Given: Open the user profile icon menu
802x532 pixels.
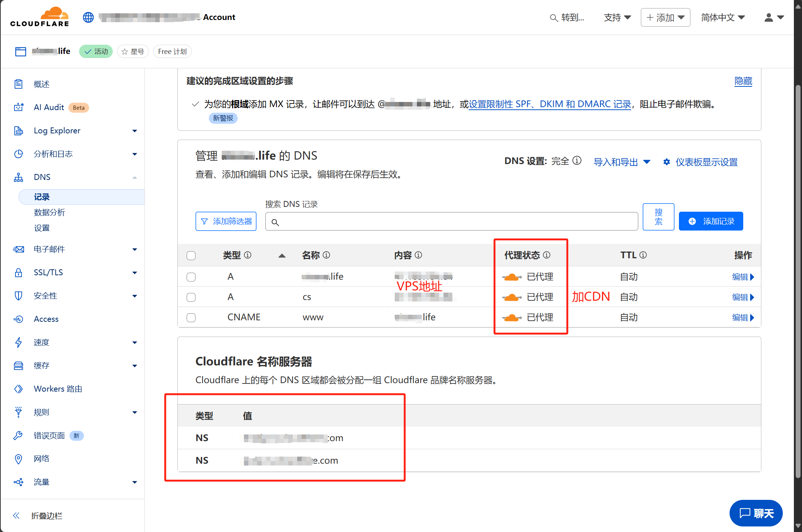Looking at the screenshot, I should point(774,17).
